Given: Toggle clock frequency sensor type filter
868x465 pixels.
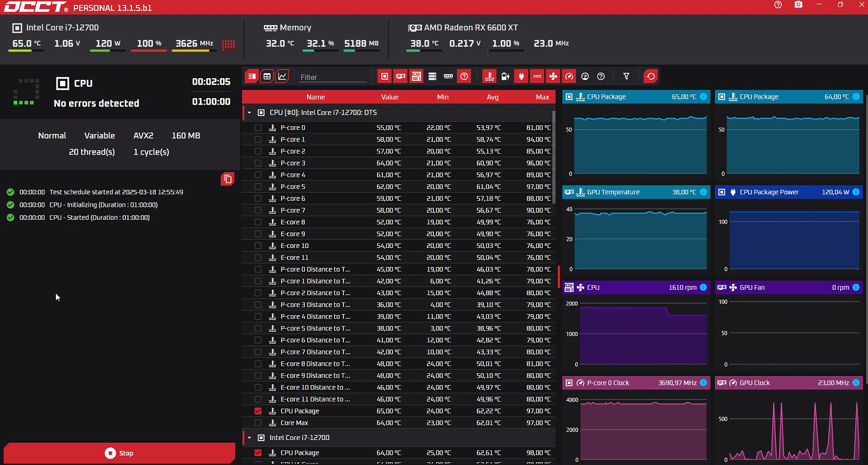Looking at the screenshot, I should click(569, 77).
